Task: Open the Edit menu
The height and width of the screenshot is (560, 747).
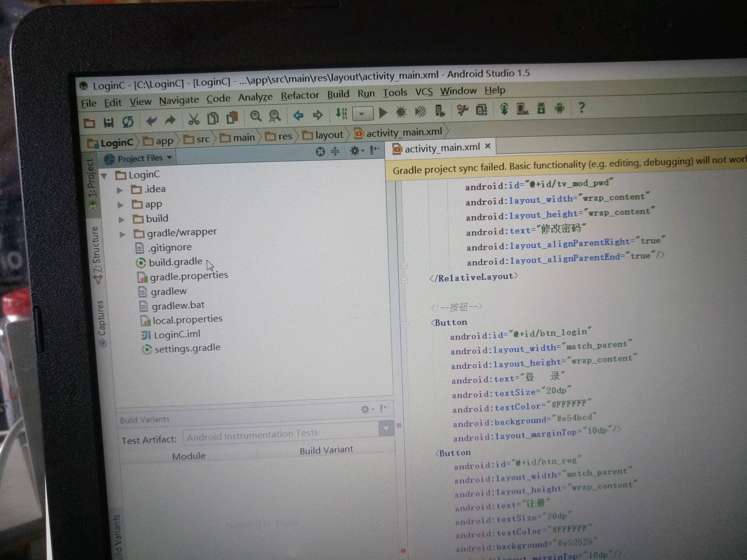Action: coord(112,102)
